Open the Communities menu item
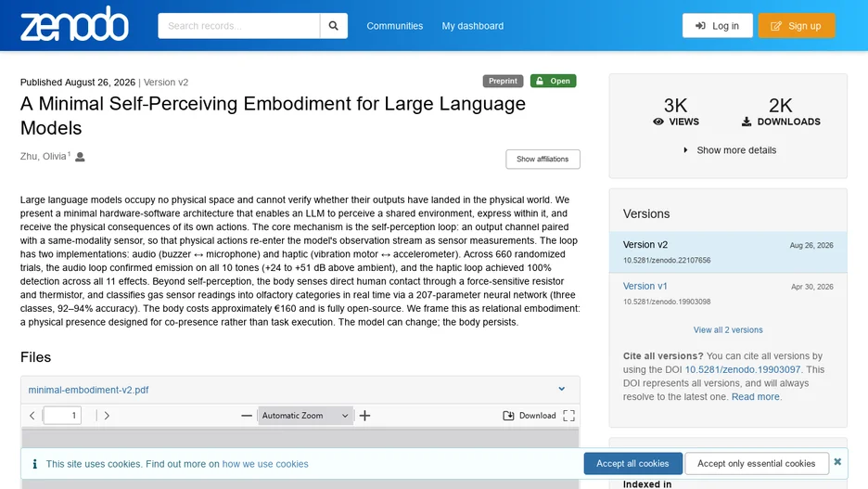This screenshot has width=868, height=489. [394, 26]
